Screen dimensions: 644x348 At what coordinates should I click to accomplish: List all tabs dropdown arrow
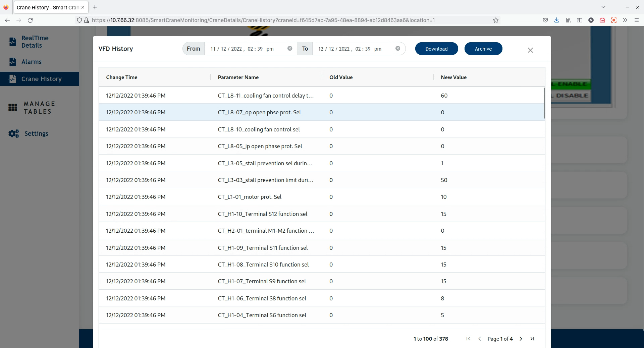tap(603, 7)
